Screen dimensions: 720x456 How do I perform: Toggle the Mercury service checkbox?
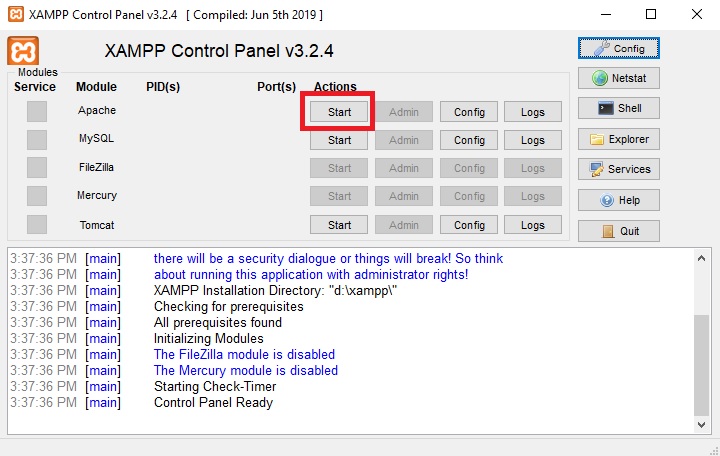coord(37,196)
